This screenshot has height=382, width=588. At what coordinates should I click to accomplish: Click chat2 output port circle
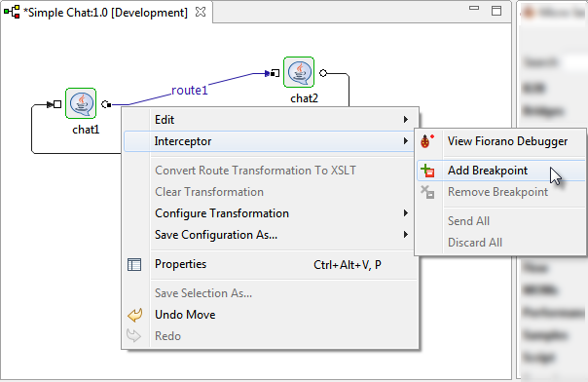(x=323, y=73)
